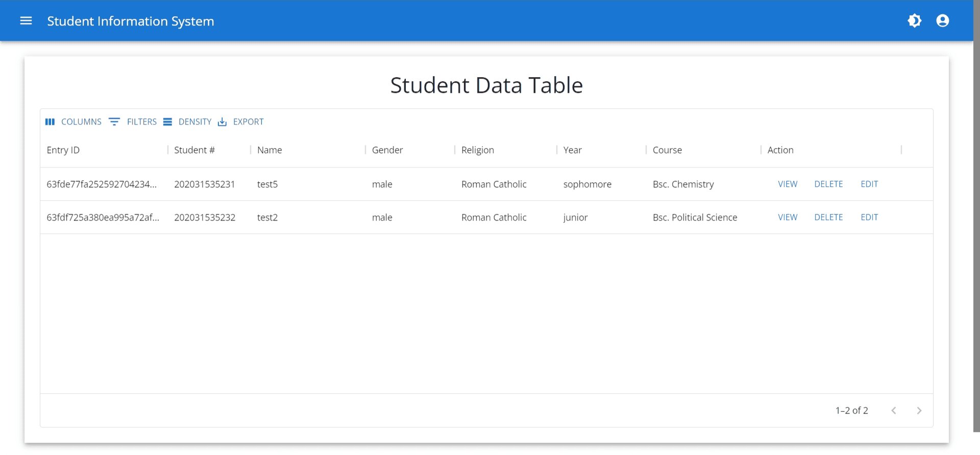This screenshot has height=455, width=980.
Task: Open the Filters panel
Action: [133, 122]
